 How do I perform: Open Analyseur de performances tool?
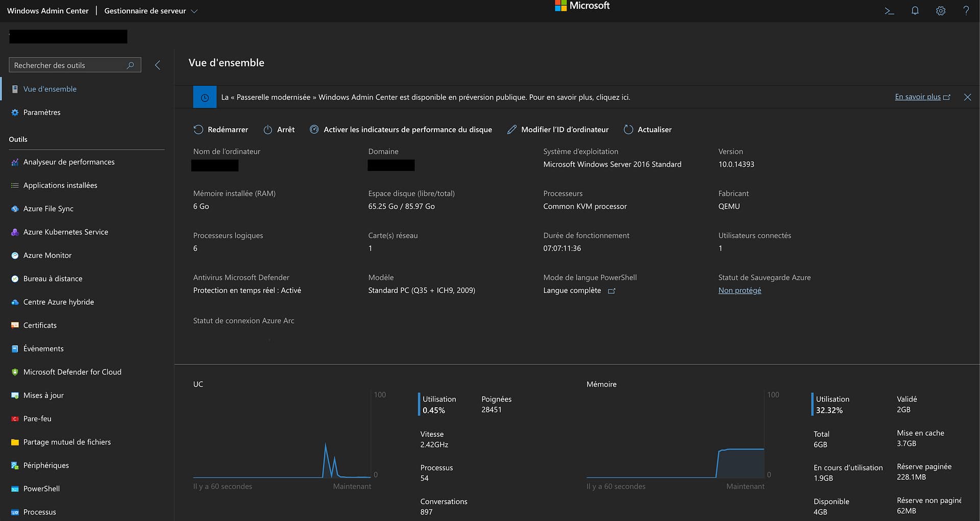(x=69, y=162)
